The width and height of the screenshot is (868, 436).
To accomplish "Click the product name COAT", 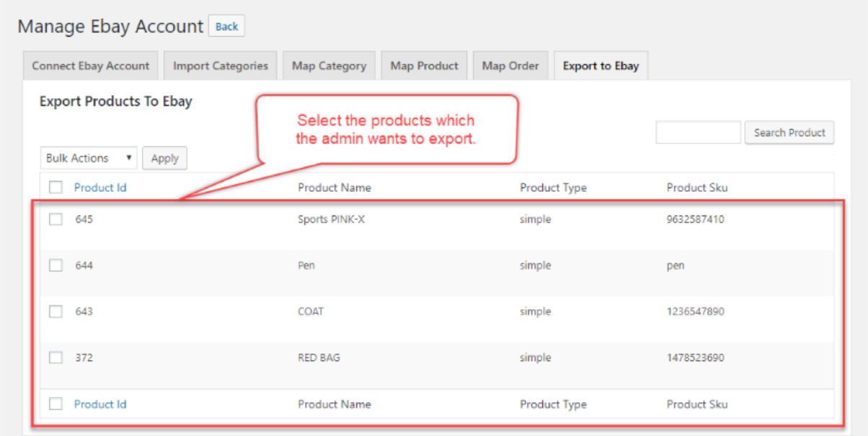I will pyautogui.click(x=311, y=311).
